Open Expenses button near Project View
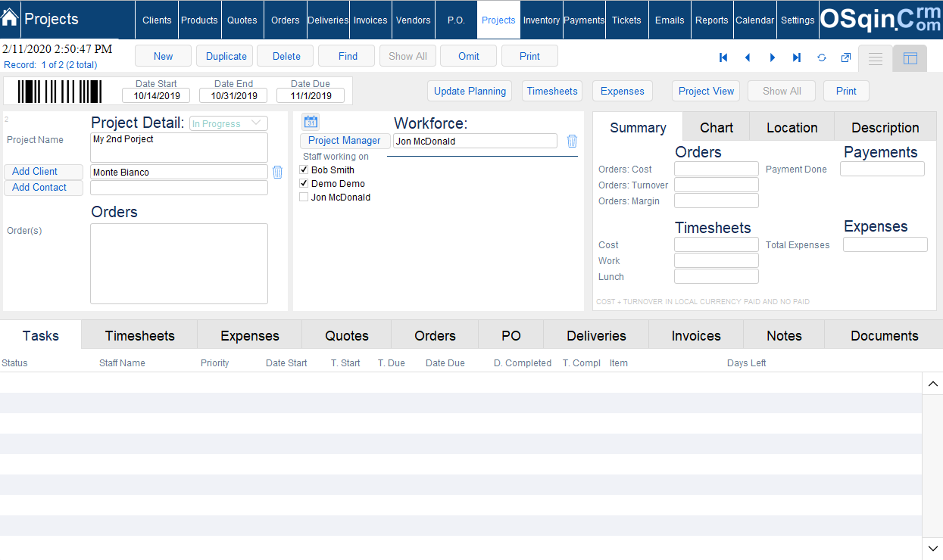The height and width of the screenshot is (560, 943). pyautogui.click(x=623, y=91)
